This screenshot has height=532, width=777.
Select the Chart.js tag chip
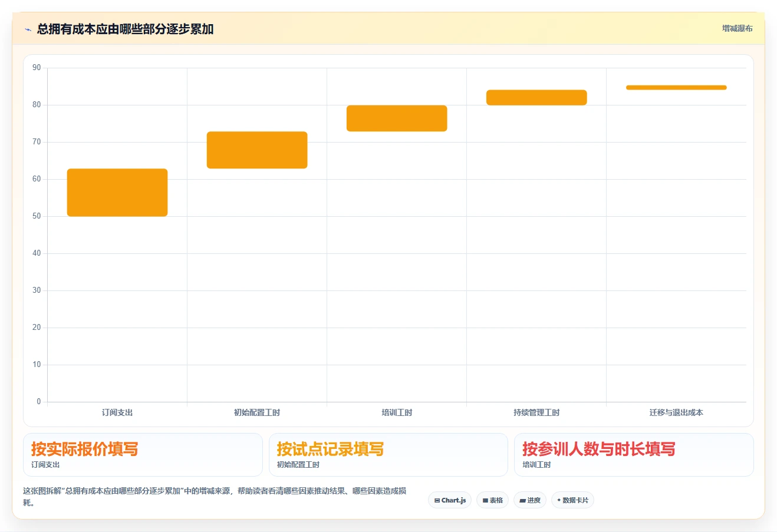pos(450,500)
